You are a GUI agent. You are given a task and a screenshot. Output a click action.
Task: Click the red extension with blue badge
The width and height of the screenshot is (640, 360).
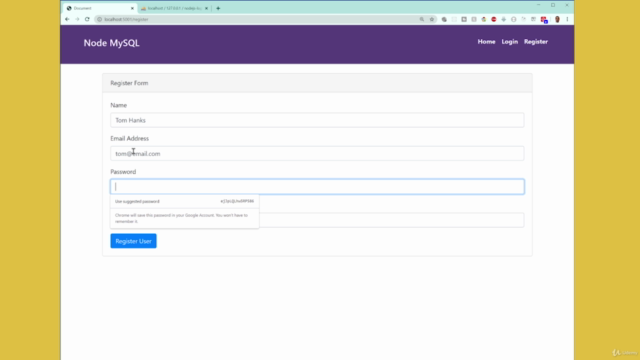coord(544,20)
